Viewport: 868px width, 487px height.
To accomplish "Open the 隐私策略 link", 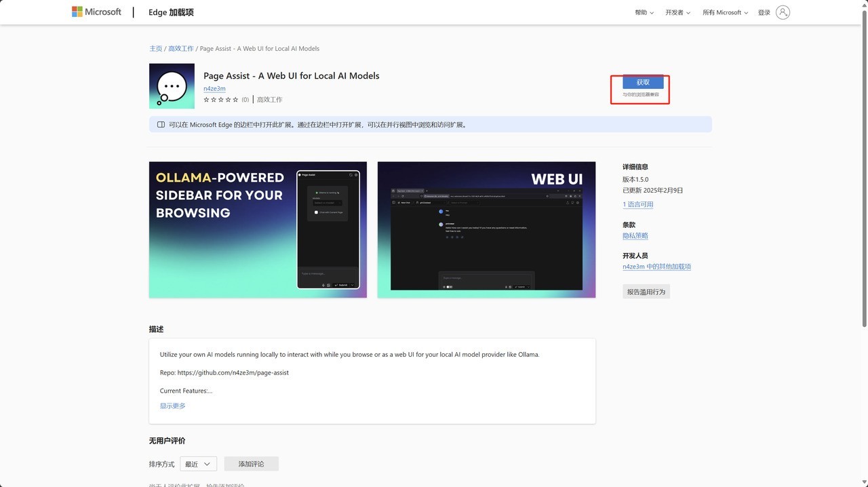I will point(635,236).
